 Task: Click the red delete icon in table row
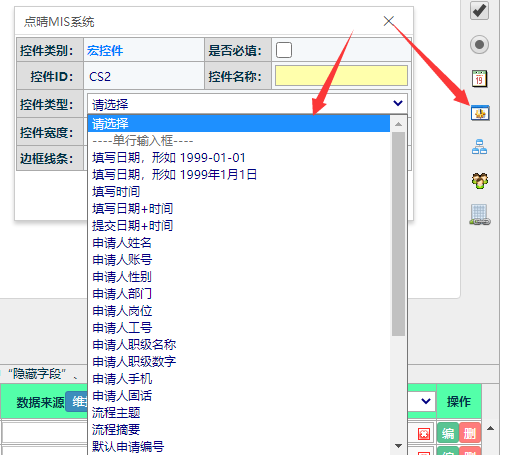[424, 434]
